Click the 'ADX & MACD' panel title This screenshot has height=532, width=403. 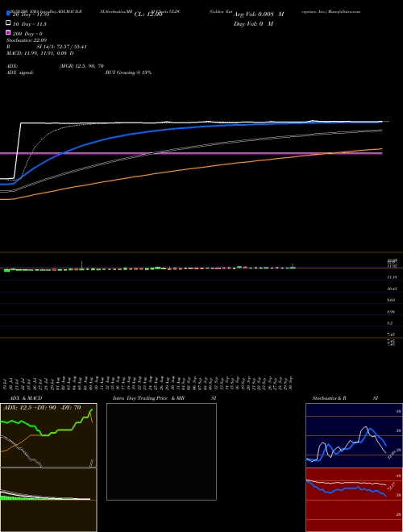click(26, 398)
